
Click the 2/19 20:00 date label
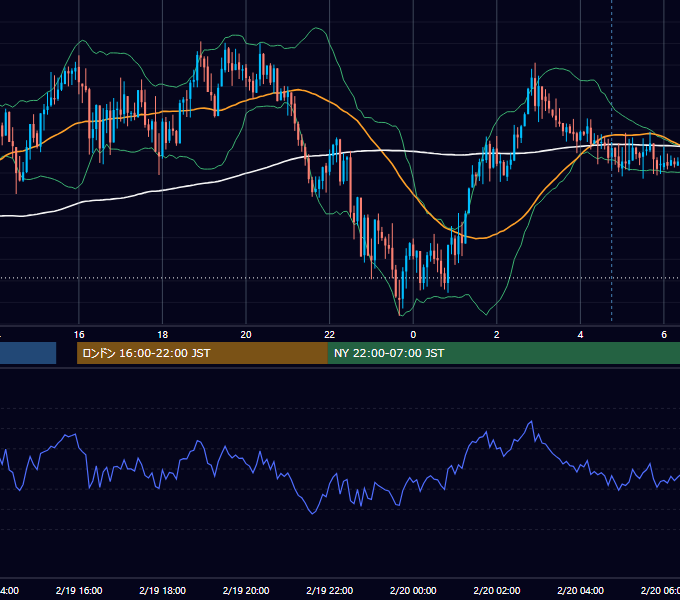click(x=246, y=590)
